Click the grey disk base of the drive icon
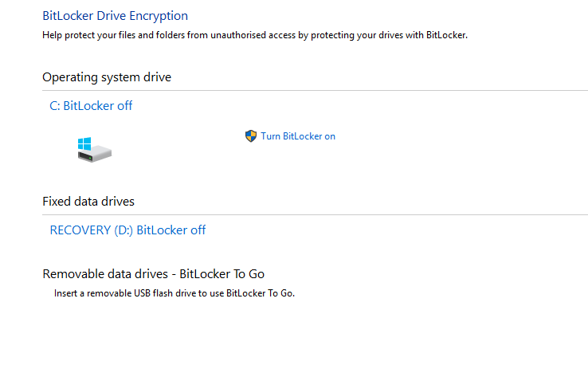Screen dimensions: 588x369 pyautogui.click(x=99, y=156)
